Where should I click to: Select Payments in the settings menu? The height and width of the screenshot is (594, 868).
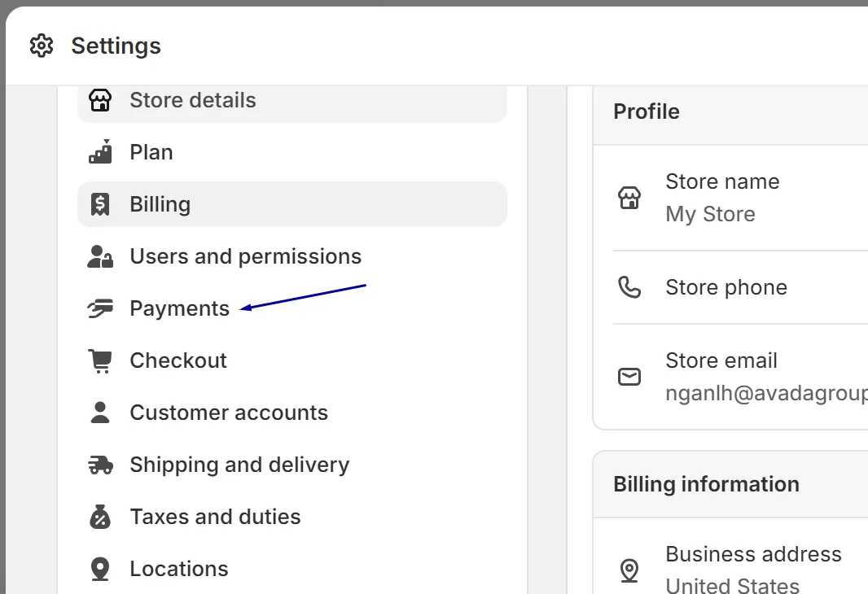click(x=292, y=308)
